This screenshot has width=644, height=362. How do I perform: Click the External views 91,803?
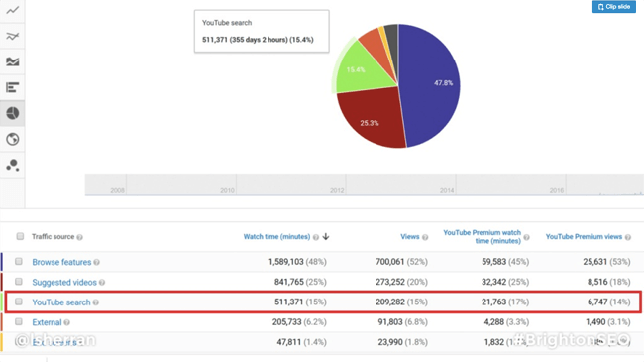[390, 322]
